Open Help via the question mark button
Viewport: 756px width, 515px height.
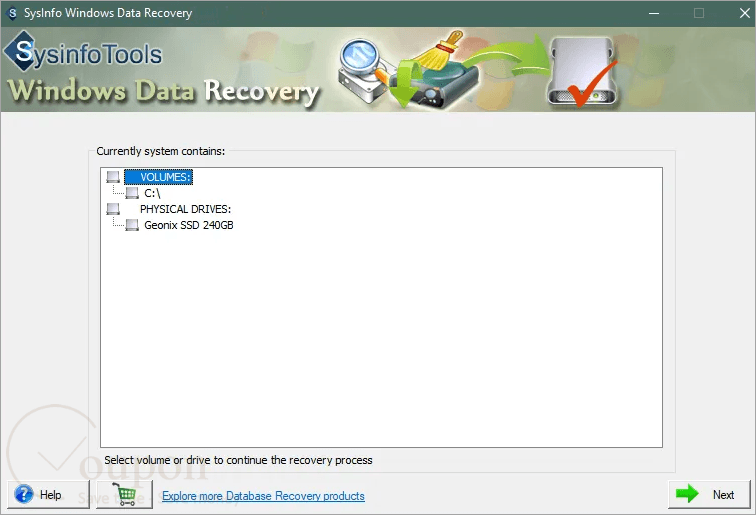[x=48, y=494]
